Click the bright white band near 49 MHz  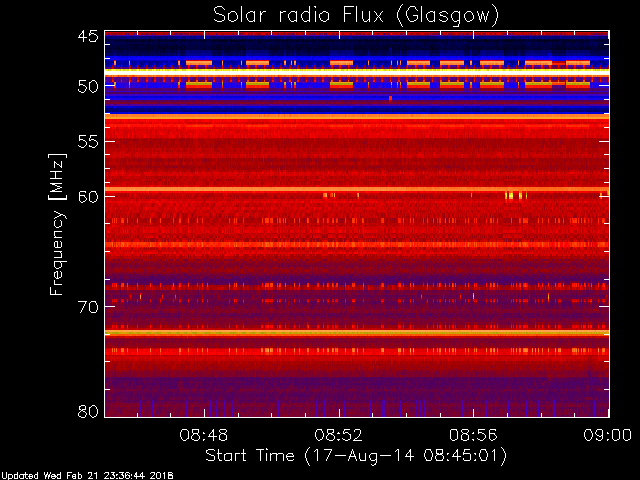point(357,71)
